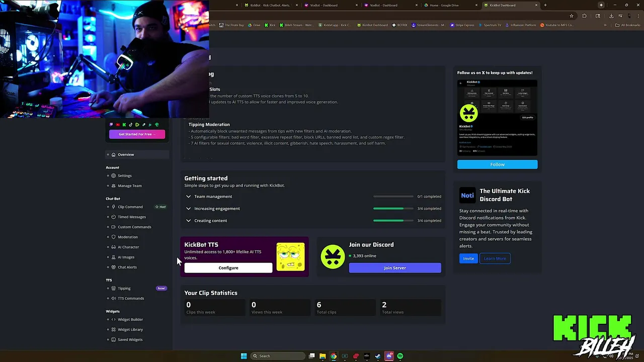The width and height of the screenshot is (644, 362).
Task: Open the BOTRIX bookmark
Action: (x=400, y=25)
